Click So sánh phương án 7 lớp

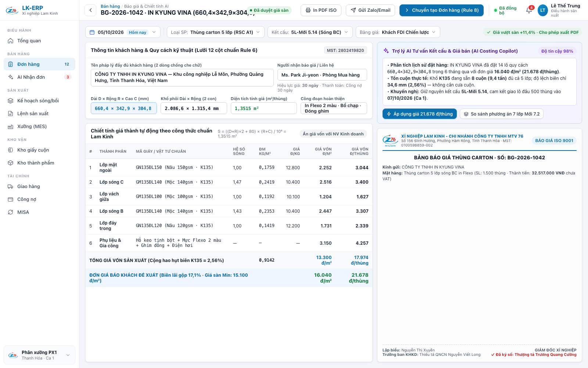502,114
